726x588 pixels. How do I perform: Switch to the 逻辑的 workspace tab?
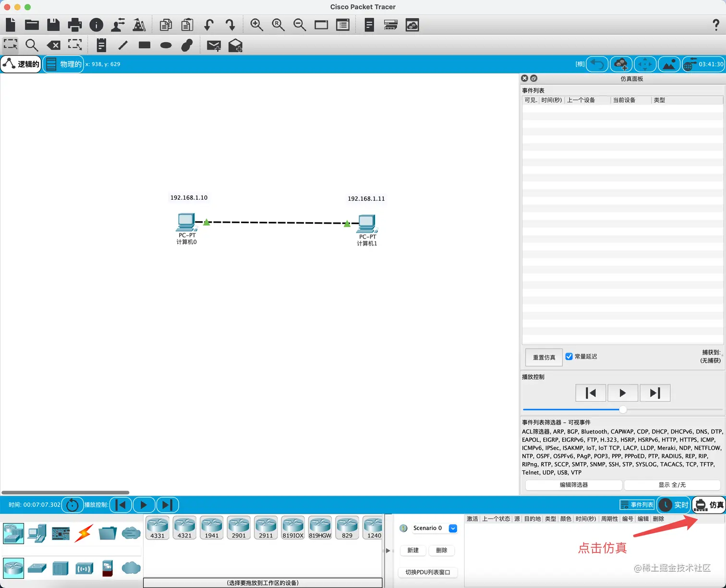pos(21,64)
